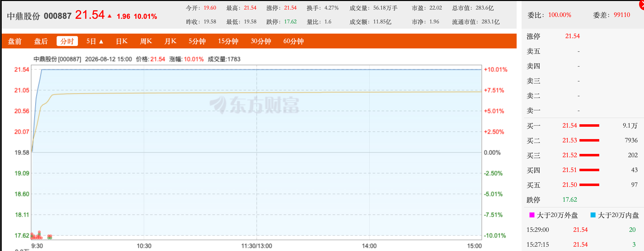
Task: Click 涨停 price 21.54 in order book
Action: pos(573,36)
